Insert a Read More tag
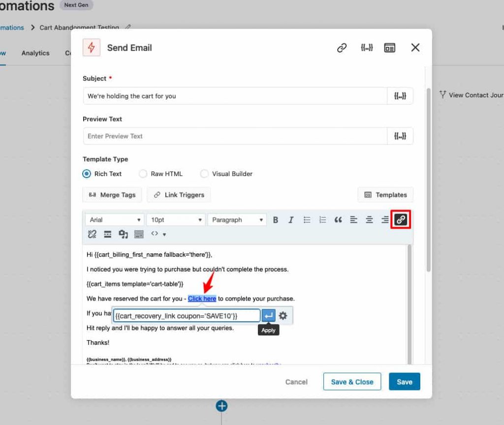504x425 pixels. 107,234
